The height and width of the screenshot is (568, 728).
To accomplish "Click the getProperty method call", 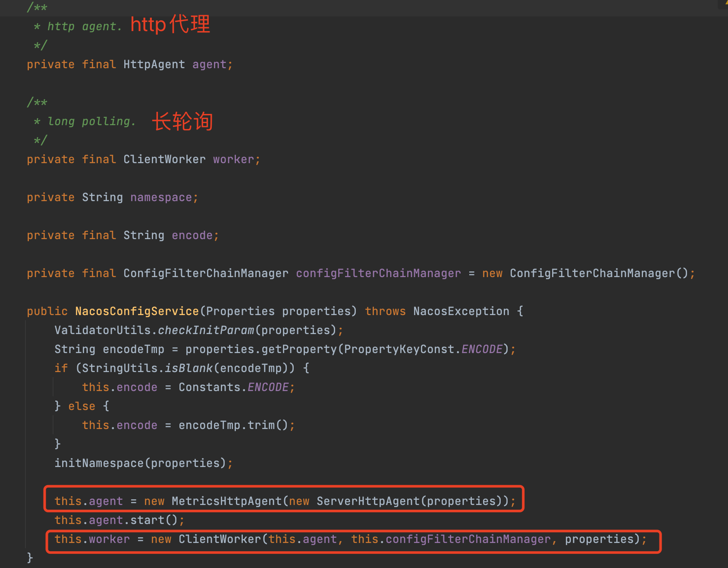I will 299,349.
